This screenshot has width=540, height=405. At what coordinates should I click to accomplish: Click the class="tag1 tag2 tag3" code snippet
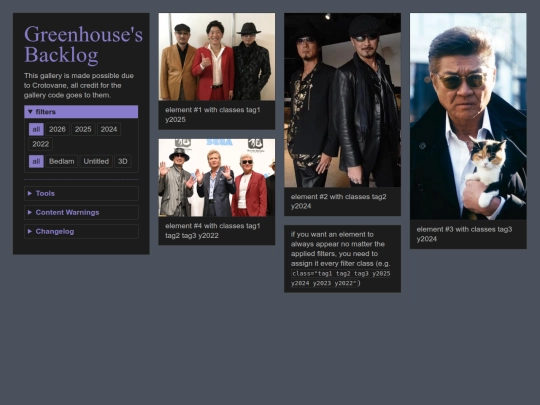341,278
